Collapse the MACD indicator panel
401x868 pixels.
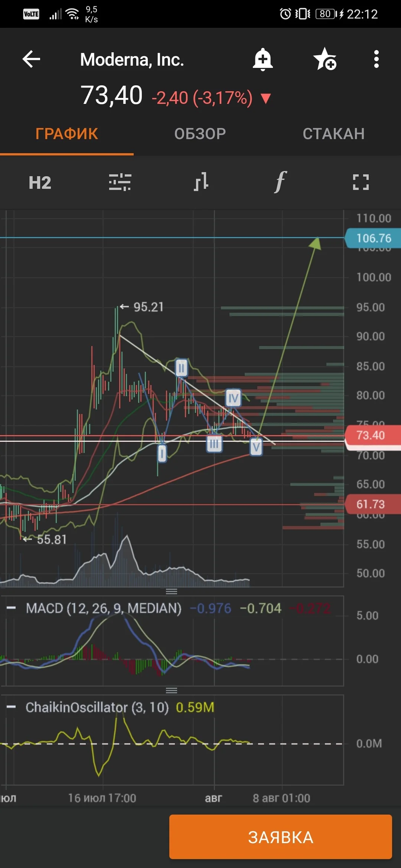click(12, 608)
